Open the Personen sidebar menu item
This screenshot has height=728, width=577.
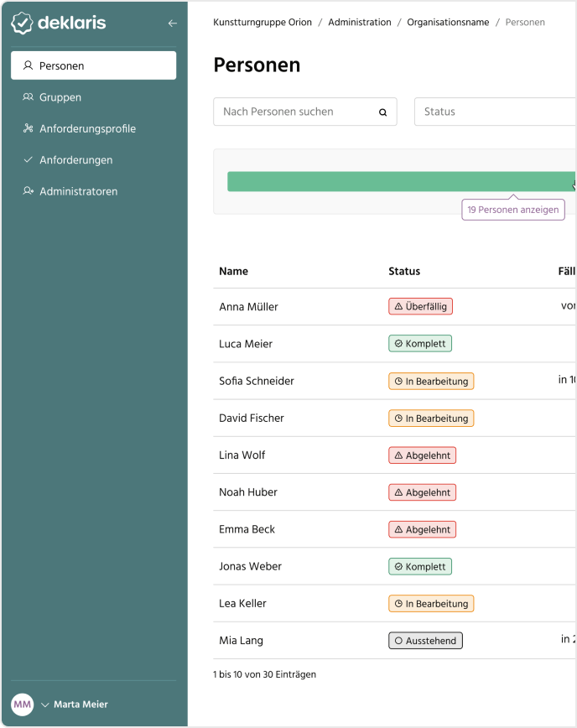click(x=93, y=65)
